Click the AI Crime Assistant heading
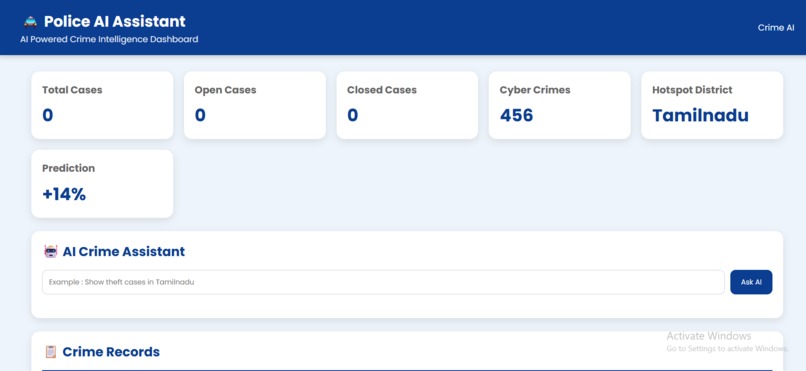 click(123, 251)
